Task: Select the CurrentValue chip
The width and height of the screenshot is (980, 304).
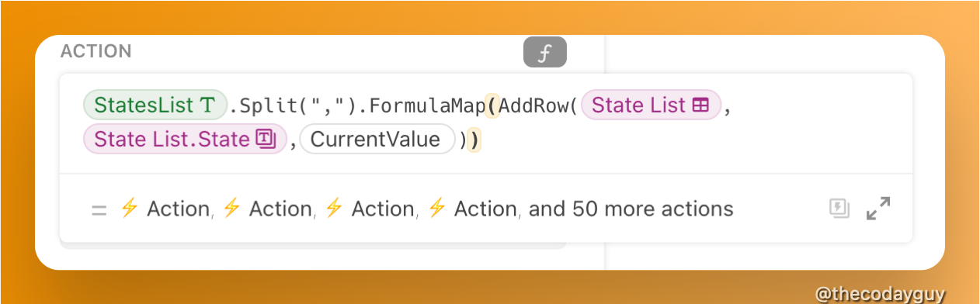Action: (377, 140)
